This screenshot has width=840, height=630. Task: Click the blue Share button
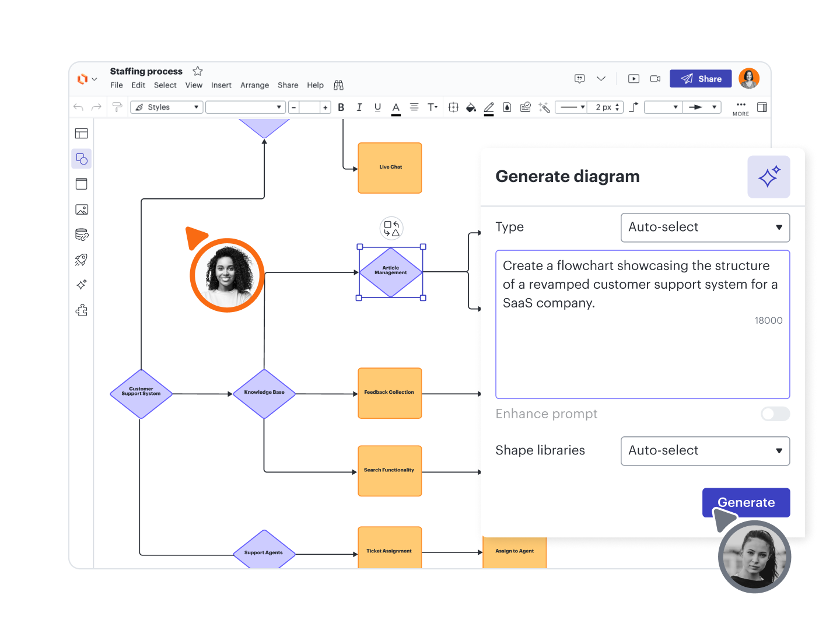[x=700, y=79]
